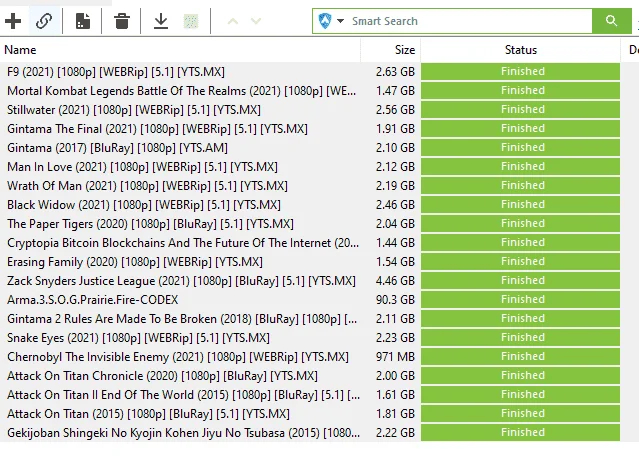Open the Create new torrent file icon
The image size is (639, 463).
[83, 21]
